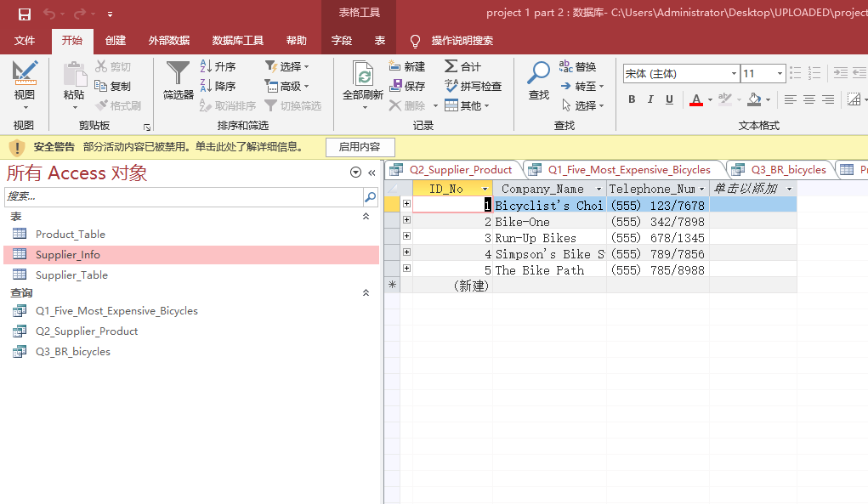The image size is (868, 504).
Task: Click the security warning detail message
Action: (x=193, y=147)
